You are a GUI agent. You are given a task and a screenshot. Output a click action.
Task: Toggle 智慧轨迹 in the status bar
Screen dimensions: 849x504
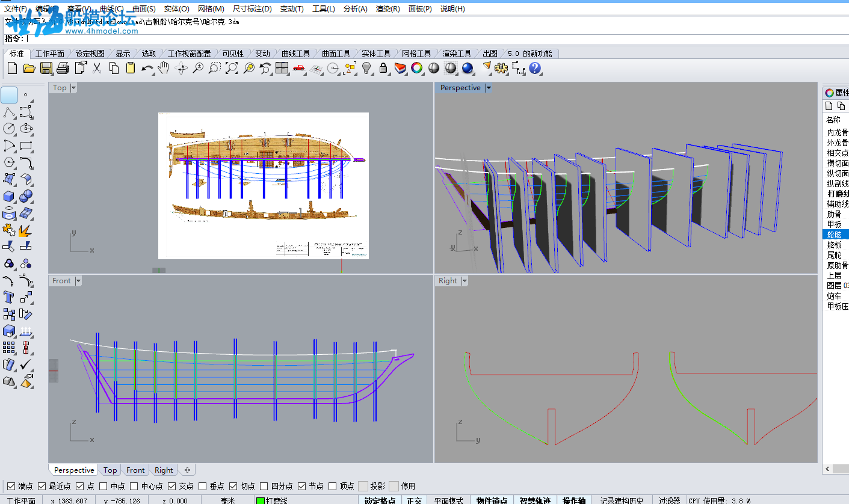pos(535,500)
